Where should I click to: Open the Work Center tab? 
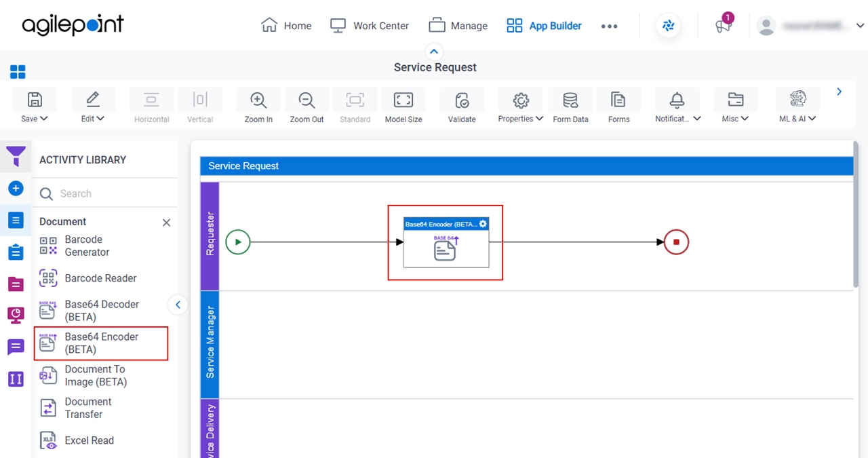click(x=369, y=26)
